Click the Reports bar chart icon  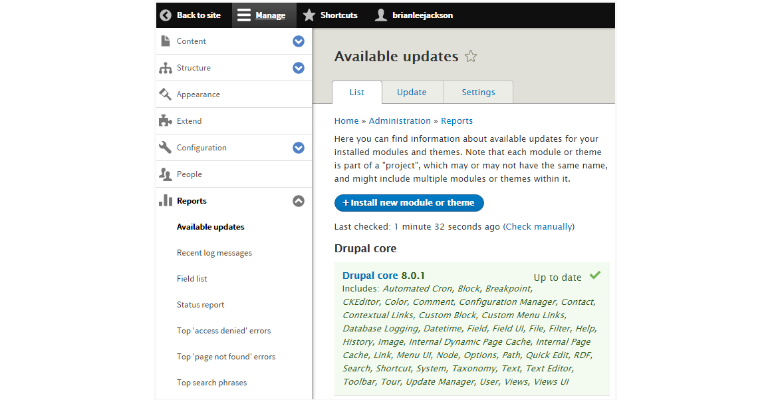coord(165,201)
